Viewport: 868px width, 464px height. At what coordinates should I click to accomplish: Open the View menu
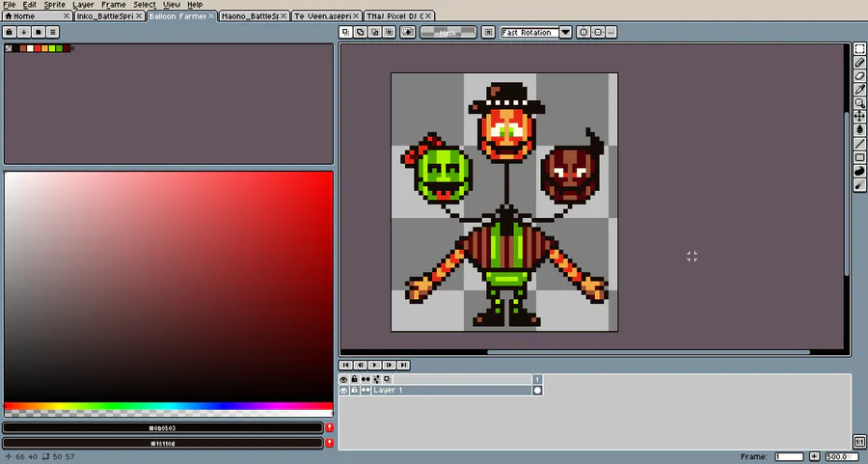click(x=171, y=5)
